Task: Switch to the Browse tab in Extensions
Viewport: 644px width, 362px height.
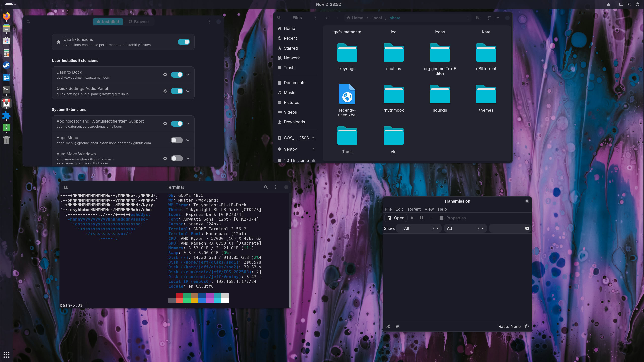Action: tap(139, 22)
